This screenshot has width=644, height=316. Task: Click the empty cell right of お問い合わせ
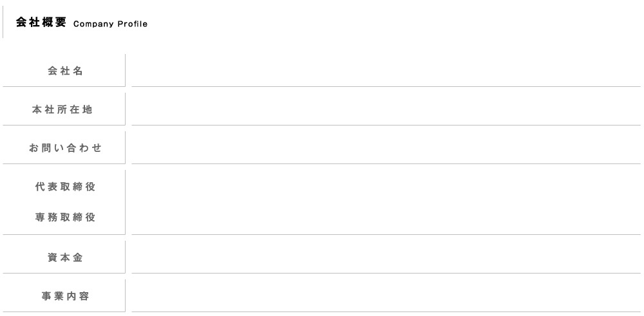(386, 148)
